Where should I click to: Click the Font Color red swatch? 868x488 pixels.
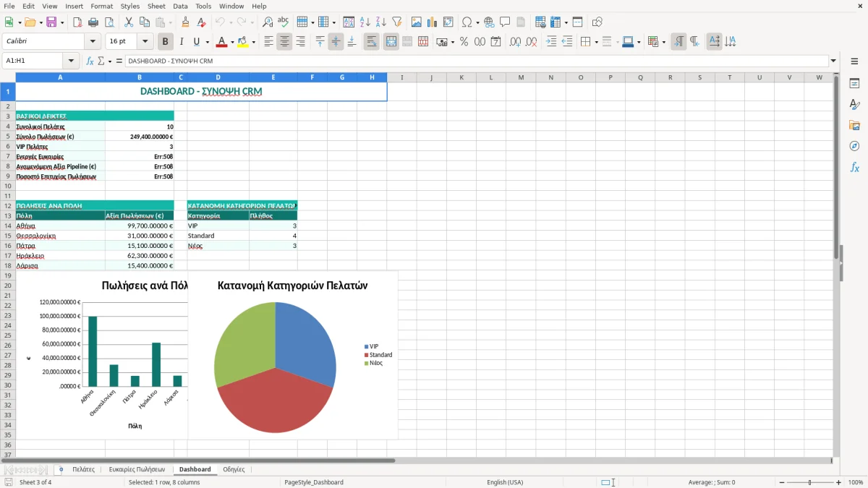221,42
